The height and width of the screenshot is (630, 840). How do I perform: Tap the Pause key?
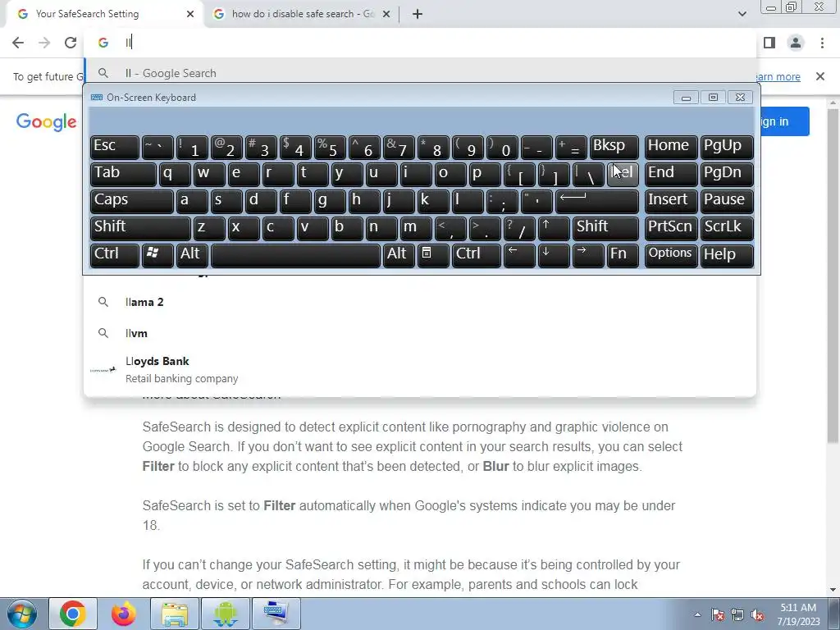tap(727, 200)
